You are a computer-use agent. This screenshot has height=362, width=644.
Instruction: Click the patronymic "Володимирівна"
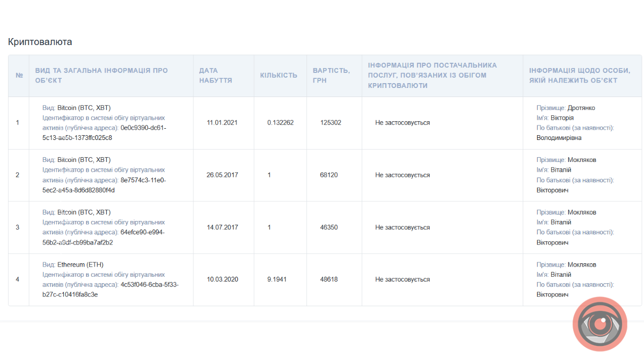pos(559,138)
